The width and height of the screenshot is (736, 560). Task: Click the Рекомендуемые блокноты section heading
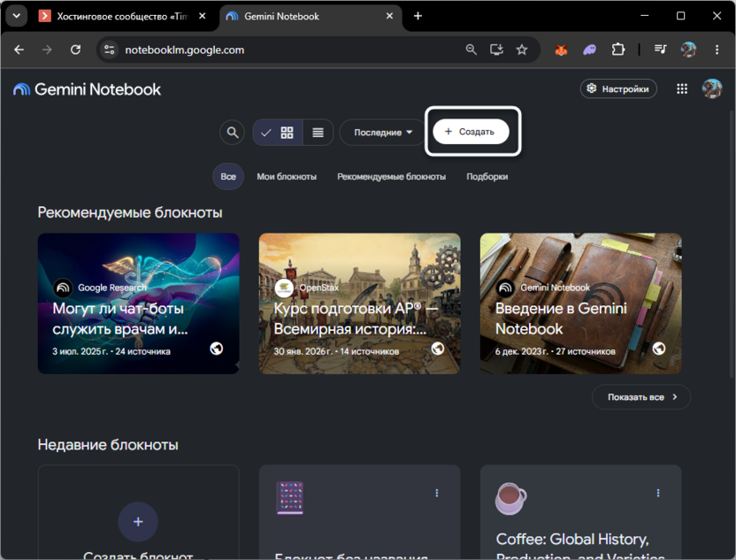pos(130,212)
